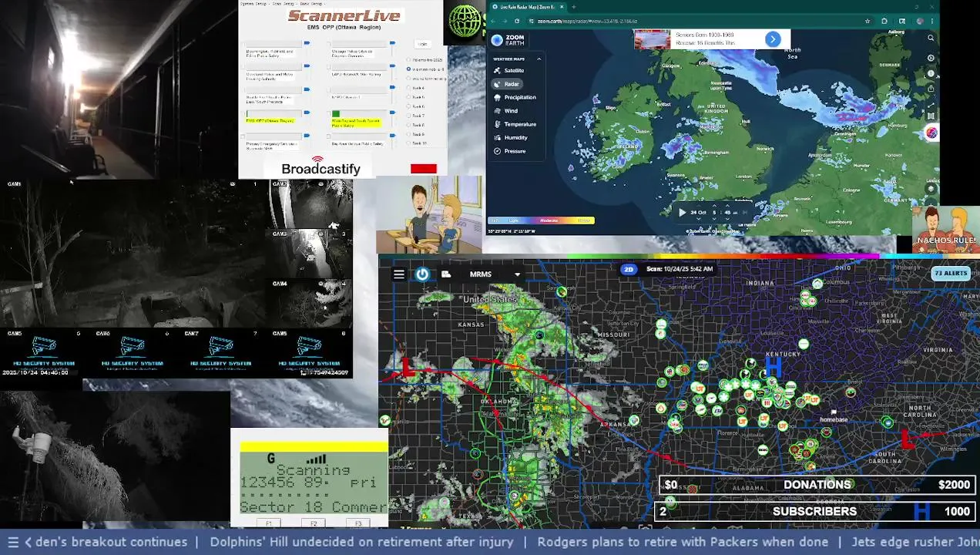This screenshot has height=555, width=980.
Task: Check the LAPD channel checkbox
Action: (x=329, y=66)
